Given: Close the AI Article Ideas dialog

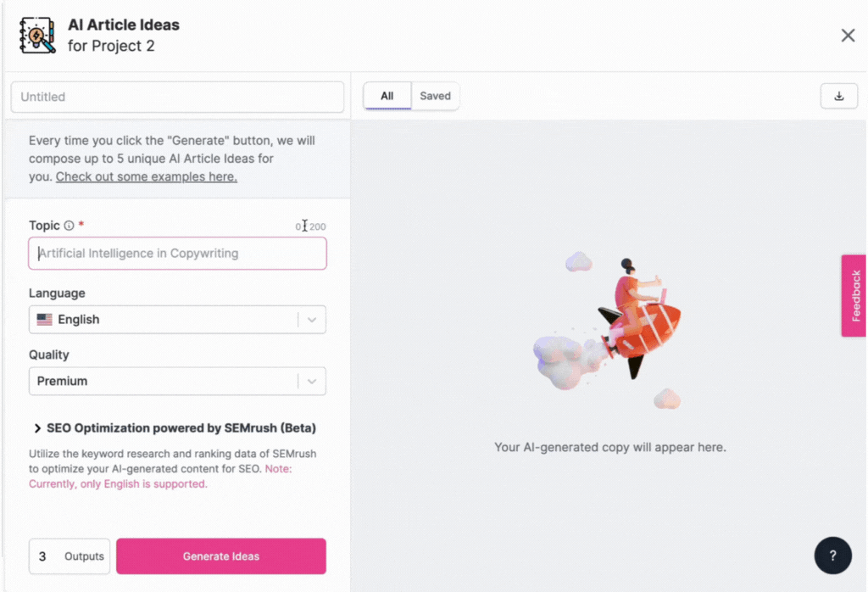Looking at the screenshot, I should (848, 36).
